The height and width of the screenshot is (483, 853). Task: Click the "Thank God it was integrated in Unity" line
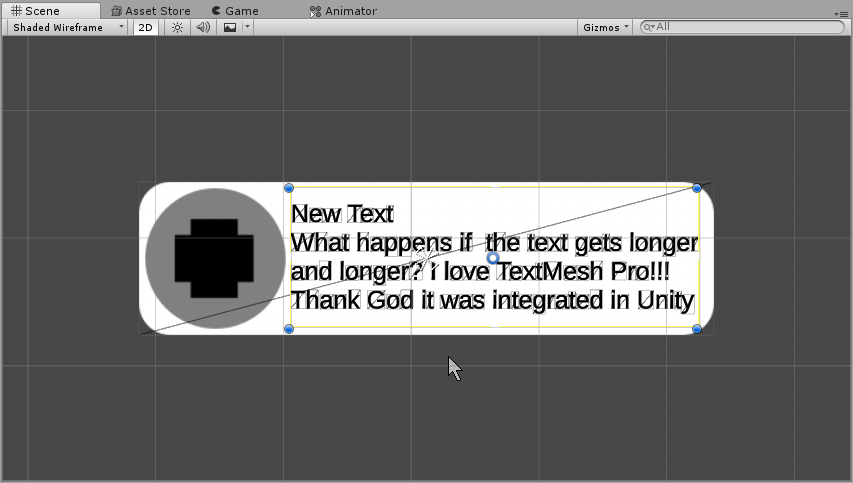[493, 300]
